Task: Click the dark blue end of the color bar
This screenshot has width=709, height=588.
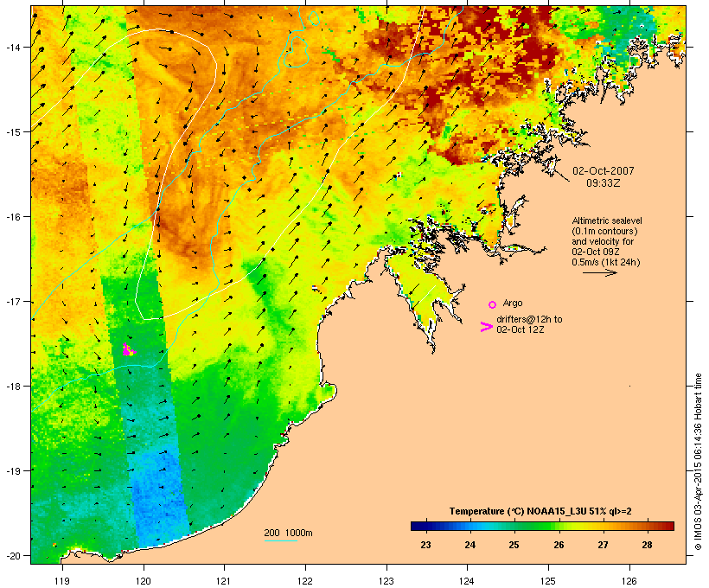Action: pyautogui.click(x=418, y=526)
